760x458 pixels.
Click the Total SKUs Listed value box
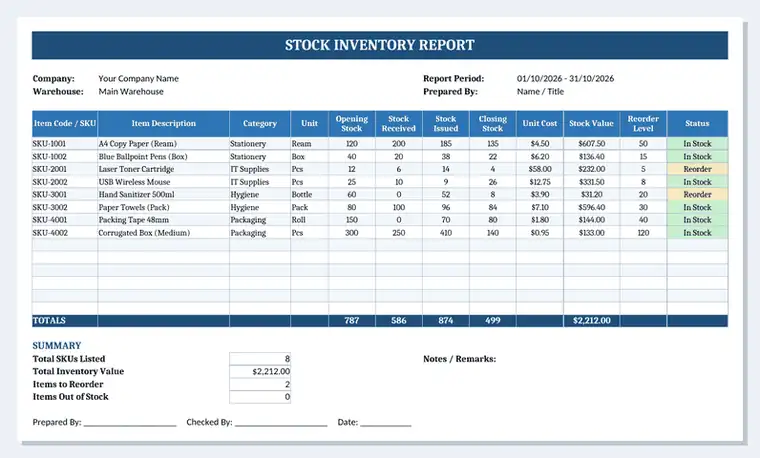point(260,359)
